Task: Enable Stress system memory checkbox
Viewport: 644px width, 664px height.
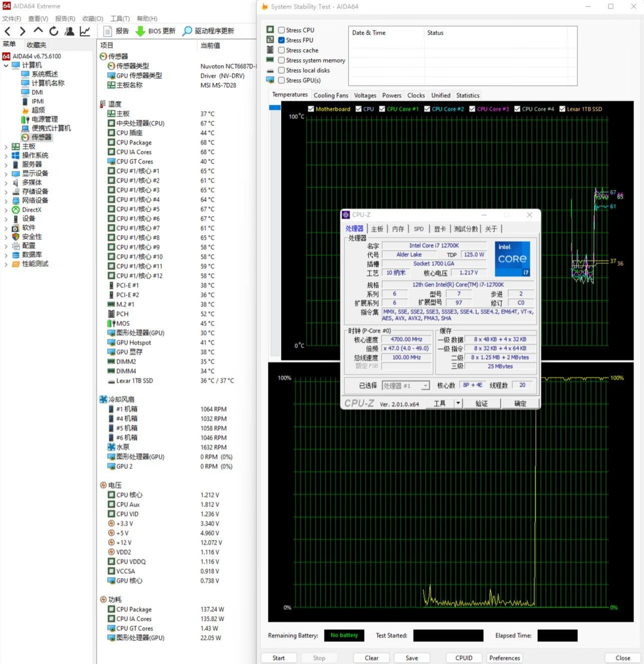Action: [x=281, y=60]
